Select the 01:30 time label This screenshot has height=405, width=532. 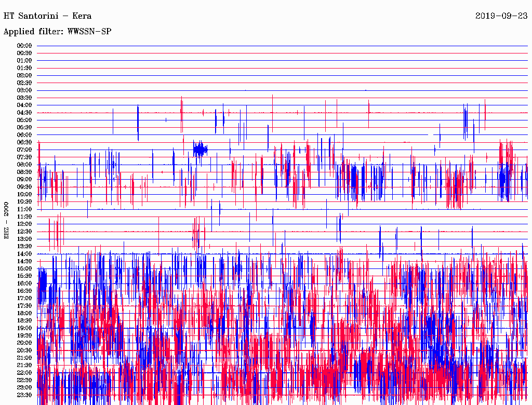tap(24, 68)
